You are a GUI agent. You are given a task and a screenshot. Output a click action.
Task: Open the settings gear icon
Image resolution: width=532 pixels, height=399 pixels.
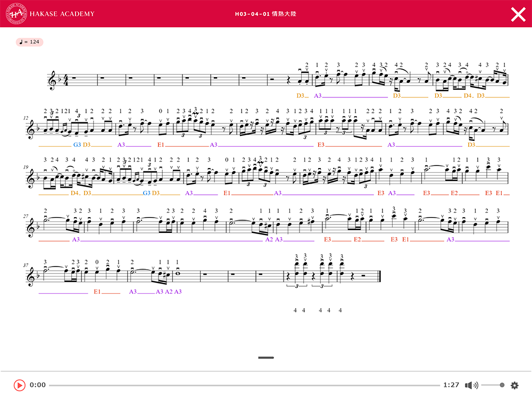coord(514,385)
